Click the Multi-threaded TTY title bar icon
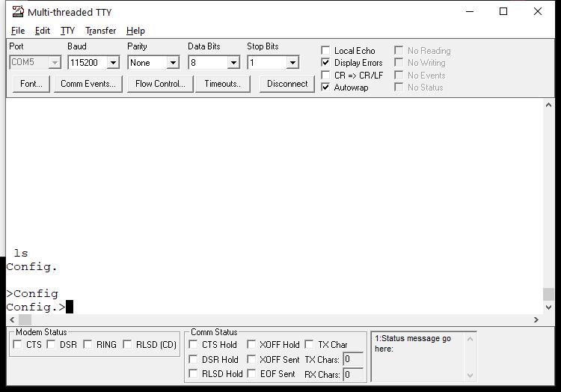 [17, 12]
